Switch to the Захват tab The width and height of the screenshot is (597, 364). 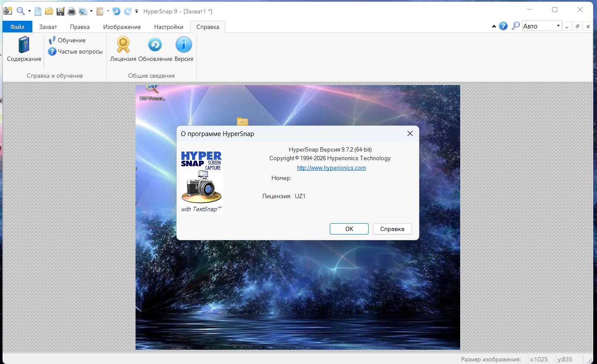click(48, 27)
